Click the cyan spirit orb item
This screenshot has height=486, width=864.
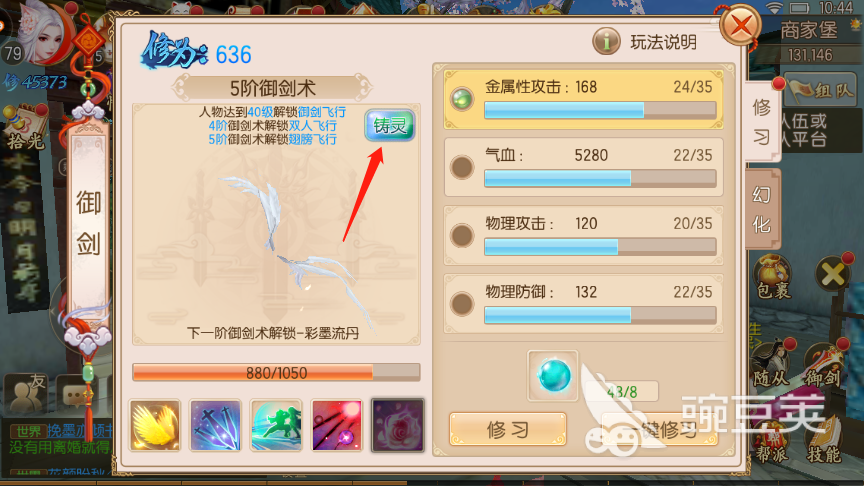(x=553, y=375)
